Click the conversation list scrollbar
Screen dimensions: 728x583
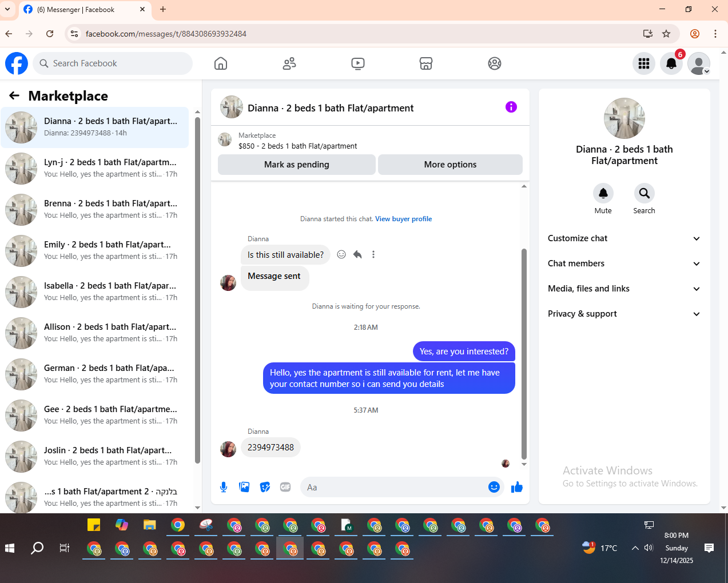point(197,290)
